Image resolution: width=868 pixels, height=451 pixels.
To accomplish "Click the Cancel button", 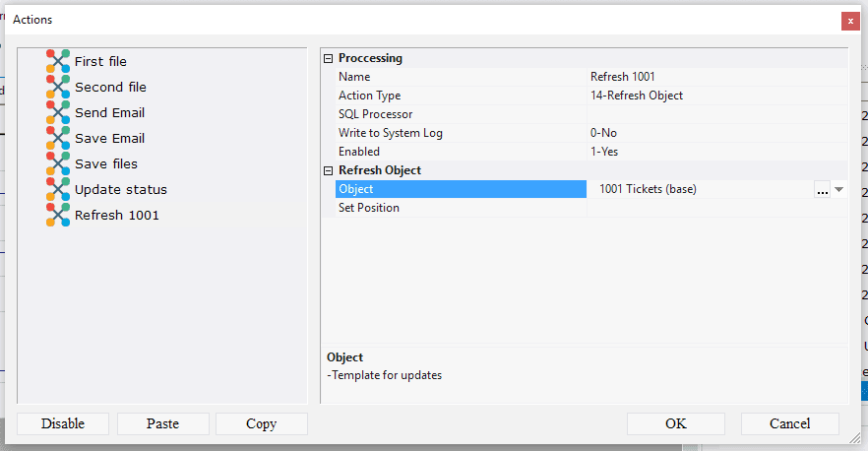I will click(789, 423).
